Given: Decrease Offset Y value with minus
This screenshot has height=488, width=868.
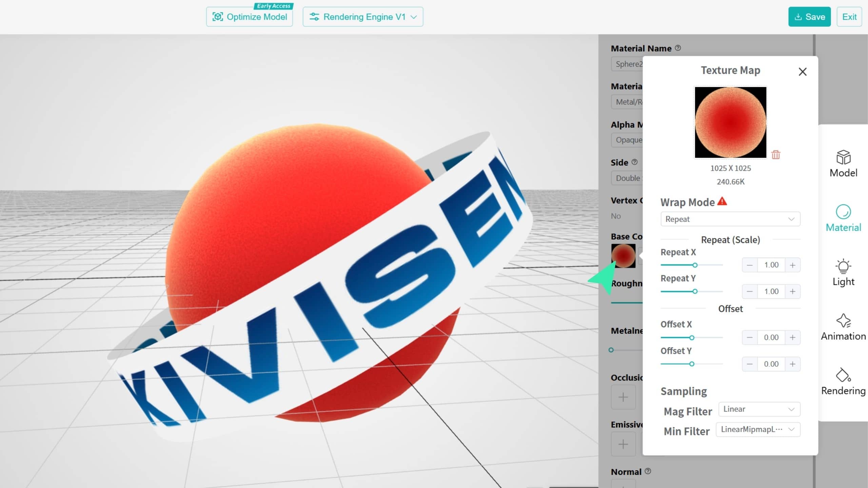Looking at the screenshot, I should coord(750,364).
